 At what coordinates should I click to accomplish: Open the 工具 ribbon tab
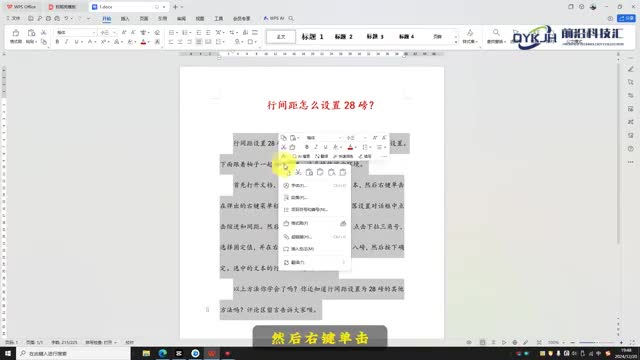point(219,19)
